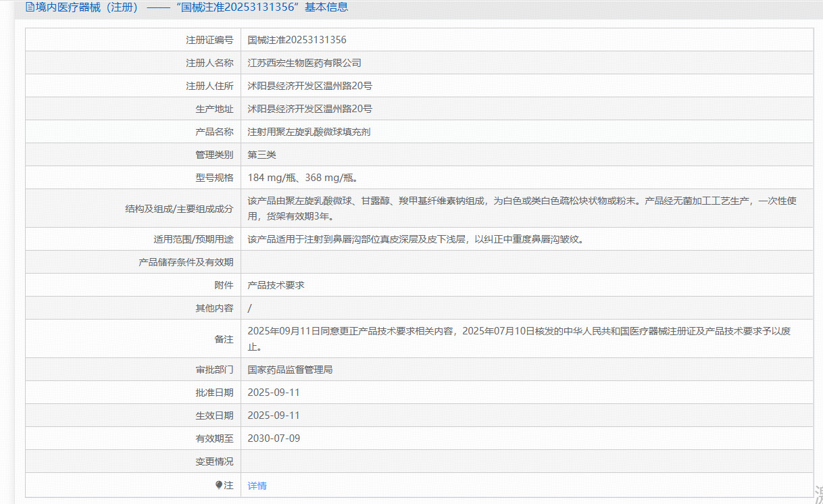Click the expiry date 2030-07-09

point(274,438)
